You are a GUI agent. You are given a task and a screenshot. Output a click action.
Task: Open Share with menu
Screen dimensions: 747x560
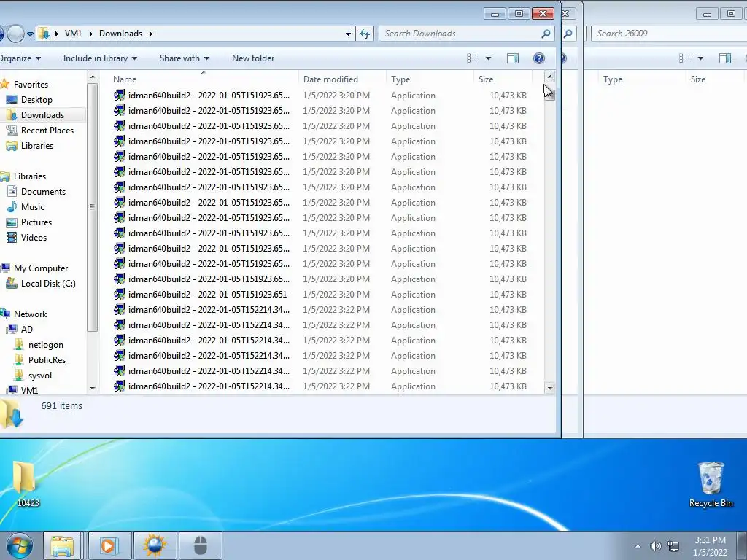pyautogui.click(x=185, y=58)
